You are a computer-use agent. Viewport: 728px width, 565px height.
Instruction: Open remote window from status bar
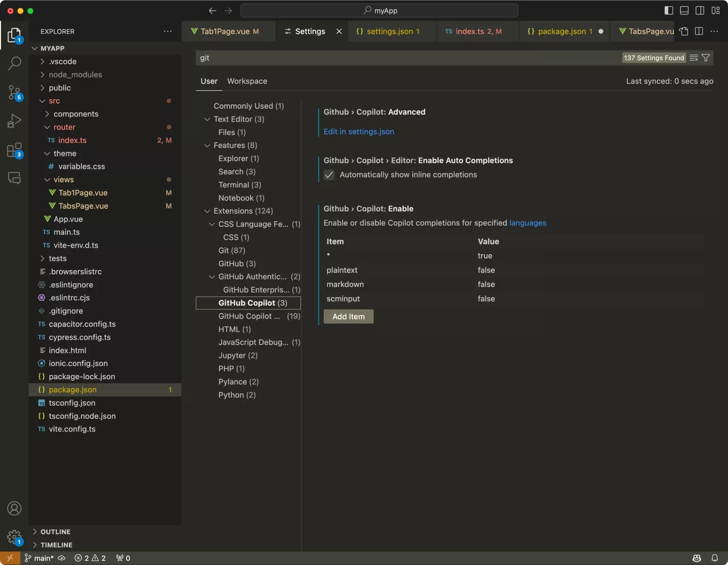pyautogui.click(x=10, y=558)
